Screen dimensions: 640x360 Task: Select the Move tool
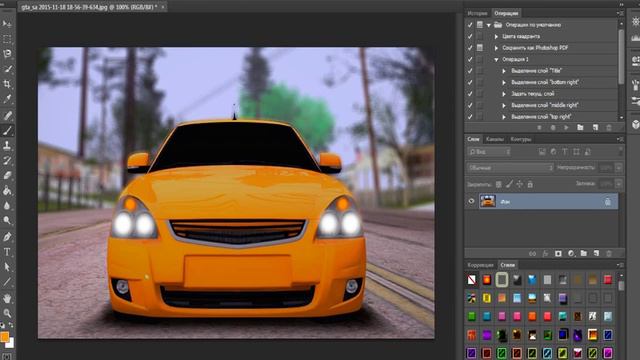point(7,24)
